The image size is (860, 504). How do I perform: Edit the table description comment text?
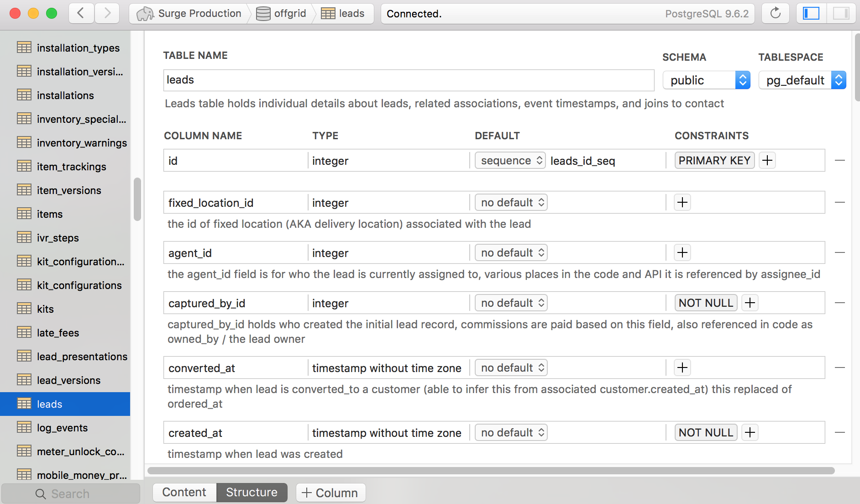point(444,104)
